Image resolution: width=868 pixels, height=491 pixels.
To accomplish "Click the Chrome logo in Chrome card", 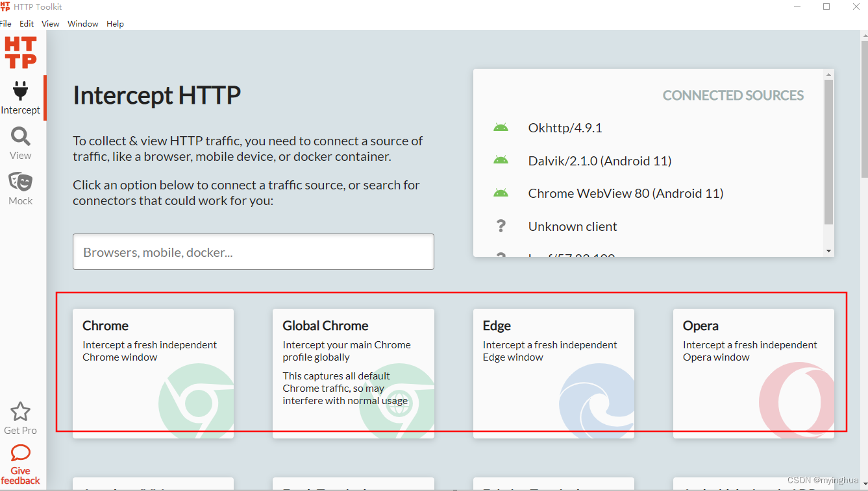I will pyautogui.click(x=196, y=401).
